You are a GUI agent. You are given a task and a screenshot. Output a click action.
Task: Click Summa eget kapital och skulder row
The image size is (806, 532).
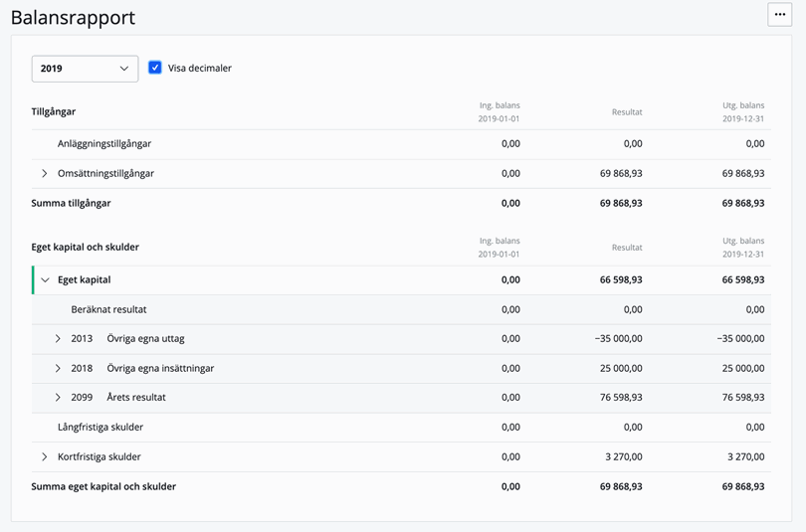[103, 487]
